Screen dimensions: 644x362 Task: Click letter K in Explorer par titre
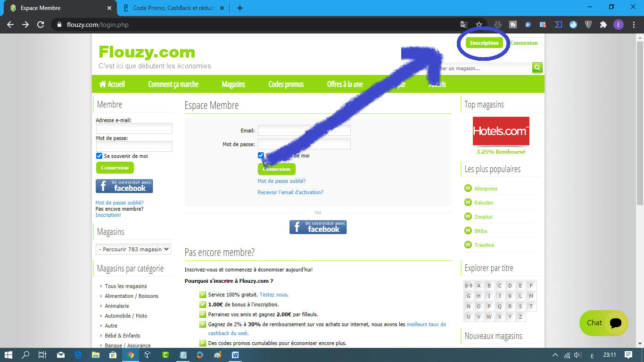click(x=510, y=296)
